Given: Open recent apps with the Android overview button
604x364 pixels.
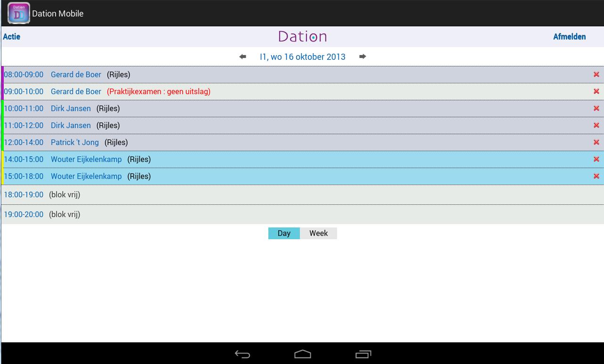Looking at the screenshot, I should point(363,354).
